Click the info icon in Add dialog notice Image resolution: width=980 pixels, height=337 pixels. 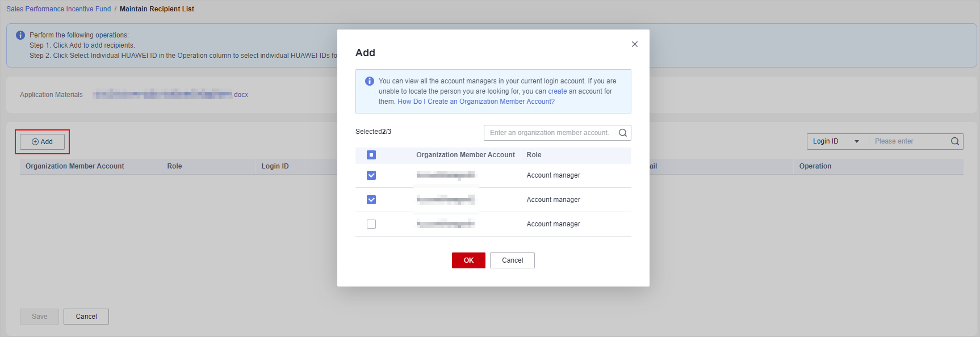[x=370, y=81]
